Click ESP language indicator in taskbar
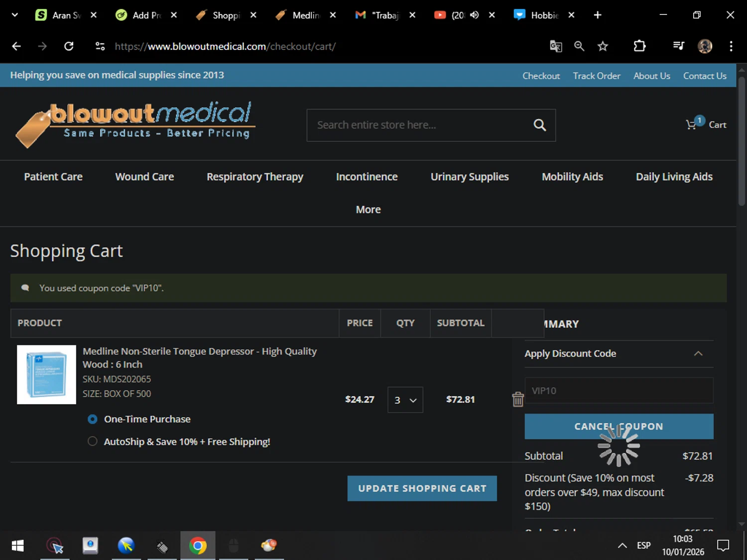 point(644,546)
